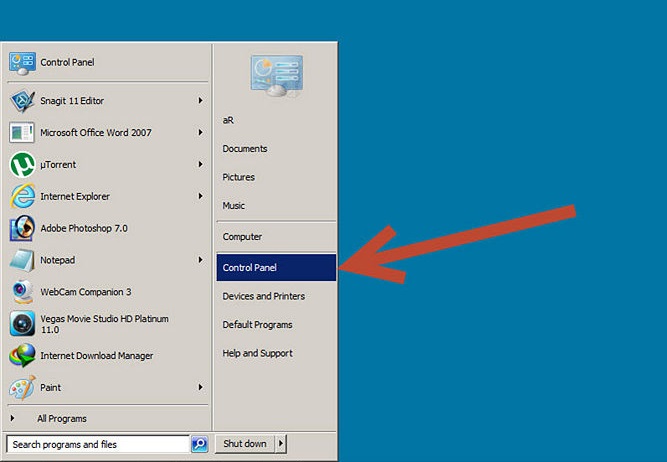
Task: Open the Paint palette icon
Action: click(22, 388)
